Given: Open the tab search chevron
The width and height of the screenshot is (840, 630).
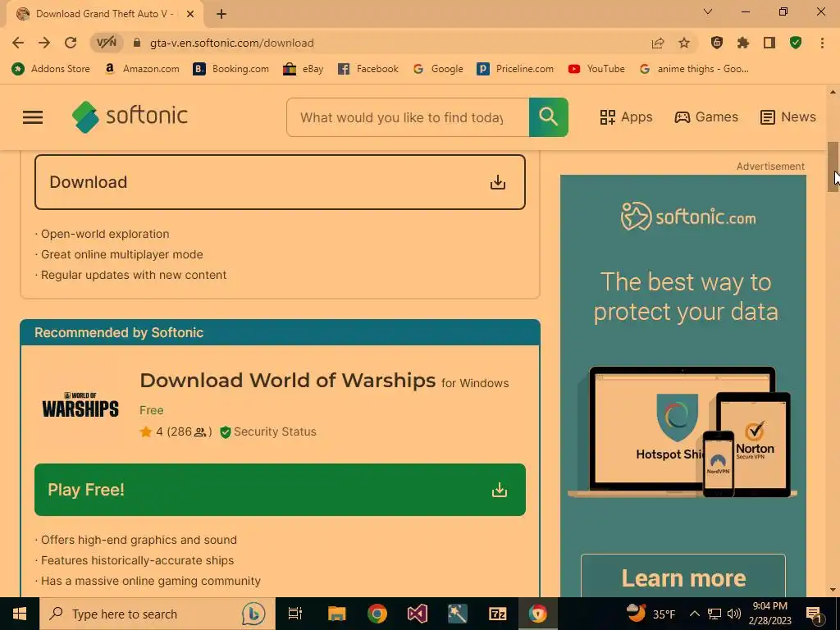Looking at the screenshot, I should [708, 11].
